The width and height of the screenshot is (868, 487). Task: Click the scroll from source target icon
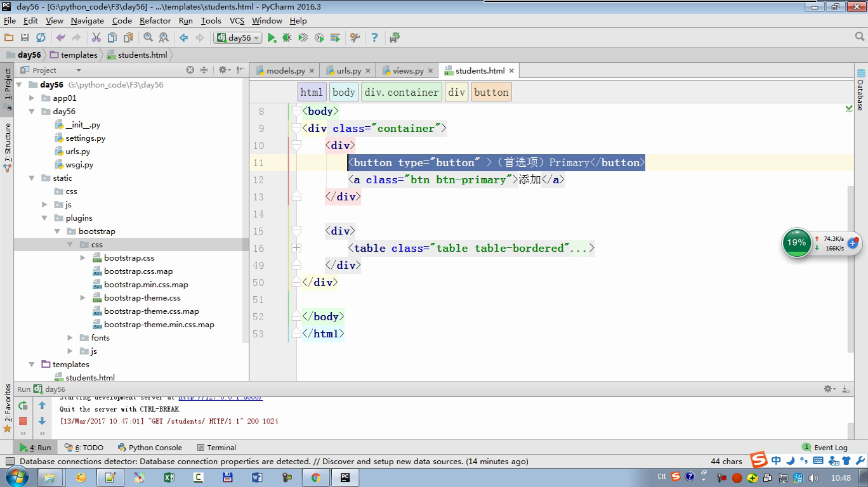pos(190,70)
